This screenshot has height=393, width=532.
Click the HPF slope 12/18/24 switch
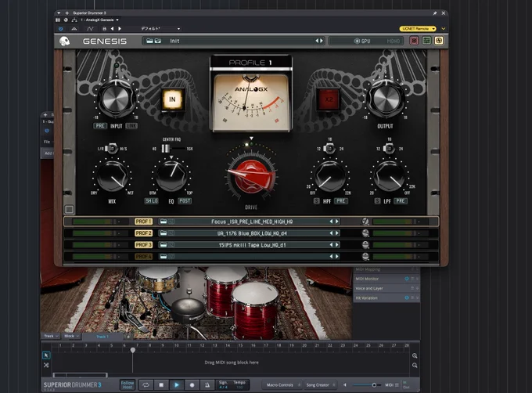click(329, 149)
